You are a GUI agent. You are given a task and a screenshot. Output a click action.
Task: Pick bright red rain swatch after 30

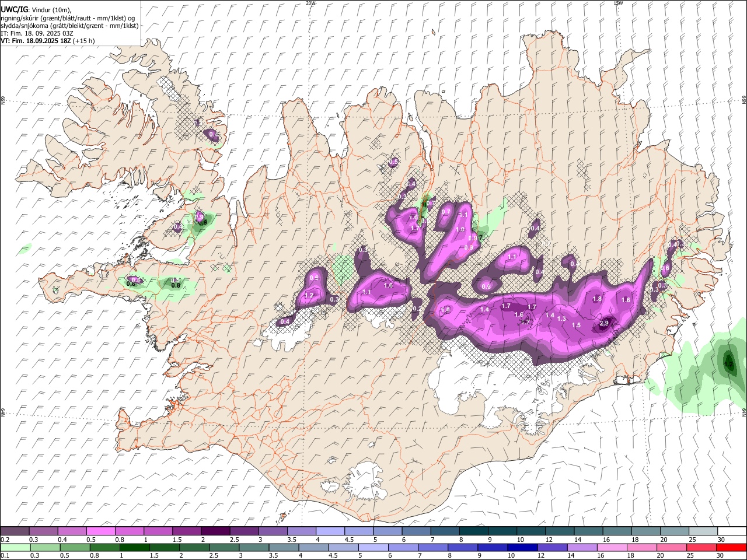pyautogui.click(x=732, y=547)
